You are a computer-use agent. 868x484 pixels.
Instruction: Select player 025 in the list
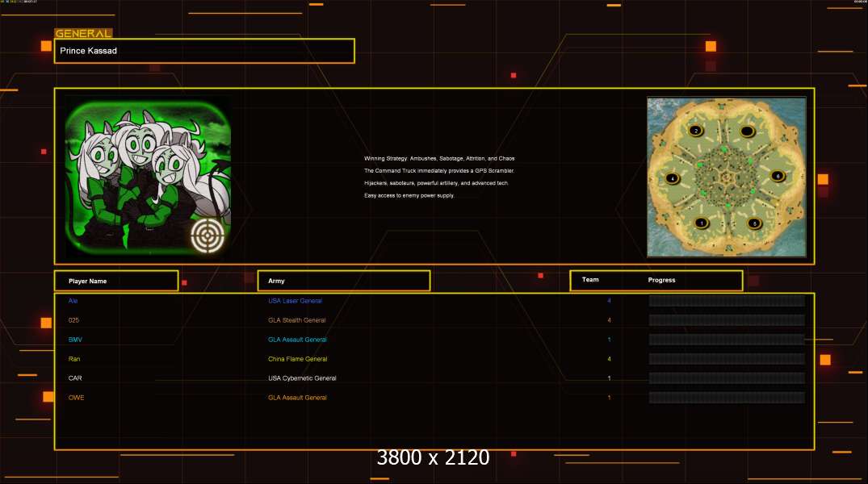click(73, 320)
